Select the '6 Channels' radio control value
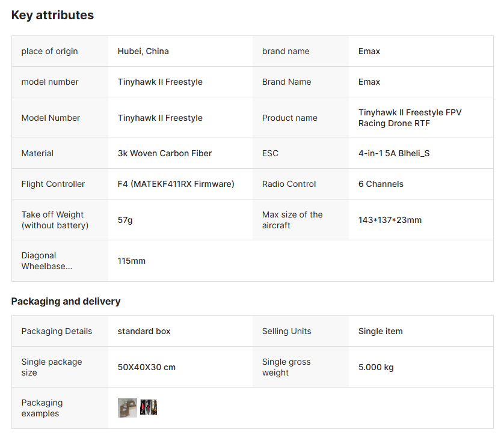The height and width of the screenshot is (438, 504). tap(381, 184)
